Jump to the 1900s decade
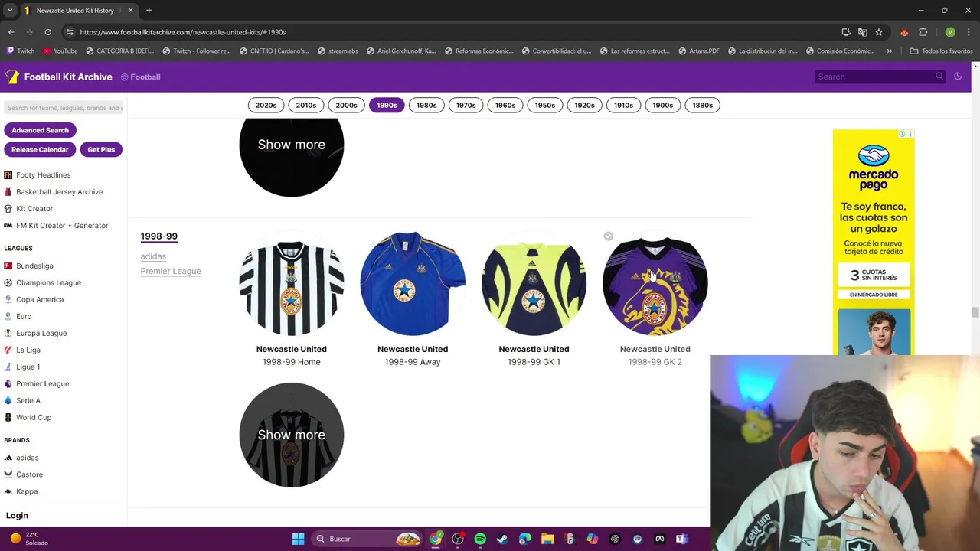Screen dimensions: 980x551 [663, 106]
